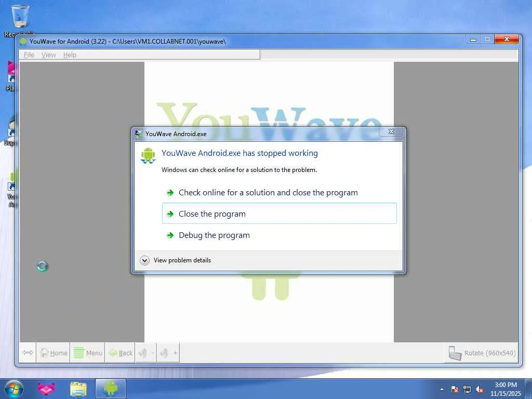Open the View menu in YouWave
The width and height of the screenshot is (532, 399).
(x=48, y=55)
